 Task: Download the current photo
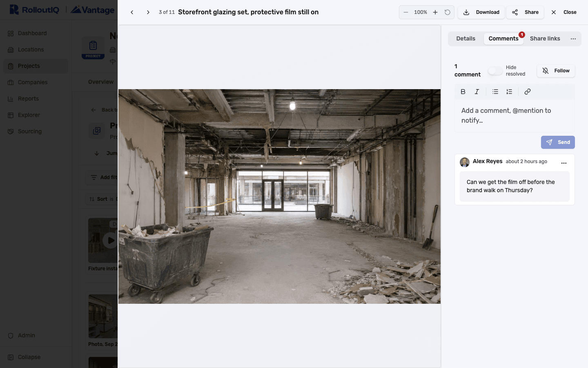click(481, 12)
